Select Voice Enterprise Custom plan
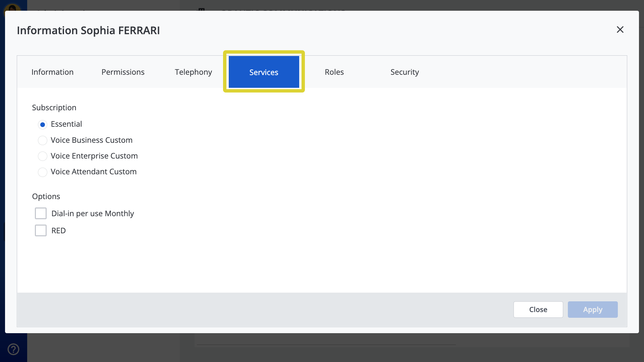The width and height of the screenshot is (644, 362). tap(43, 156)
